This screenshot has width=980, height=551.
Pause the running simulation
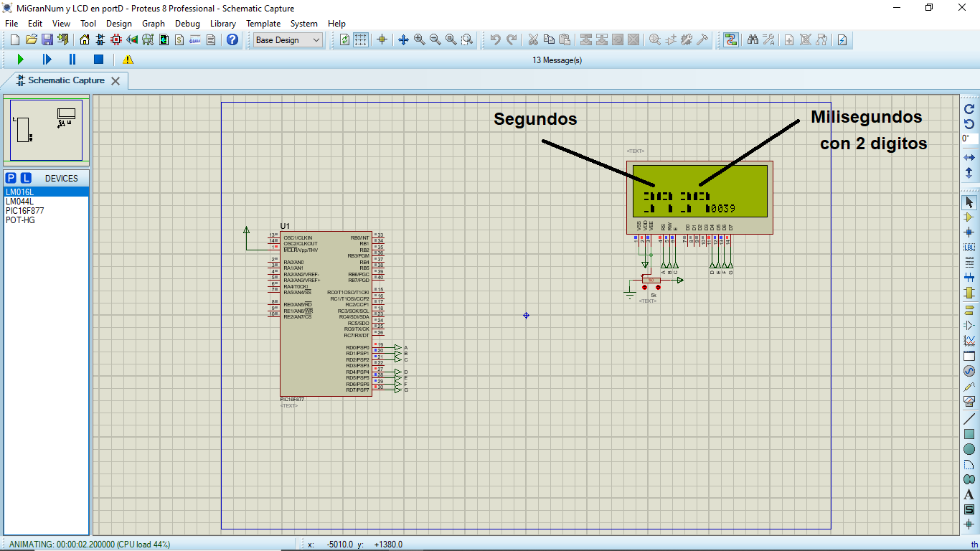[72, 60]
